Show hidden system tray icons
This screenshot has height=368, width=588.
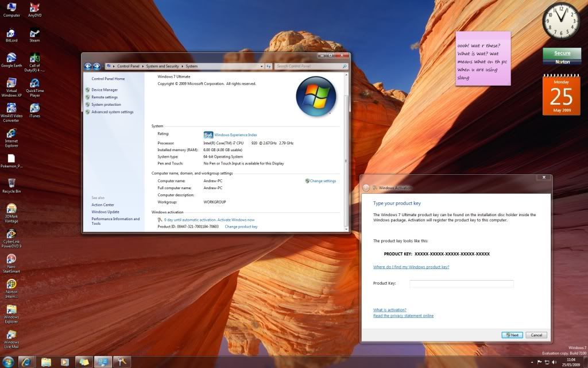(x=532, y=362)
